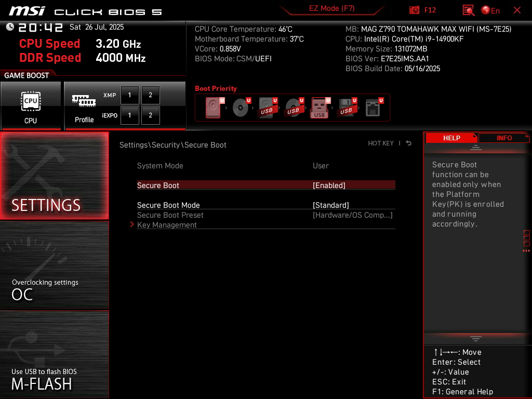
Task: Click the System Mode row label
Action: (160, 166)
